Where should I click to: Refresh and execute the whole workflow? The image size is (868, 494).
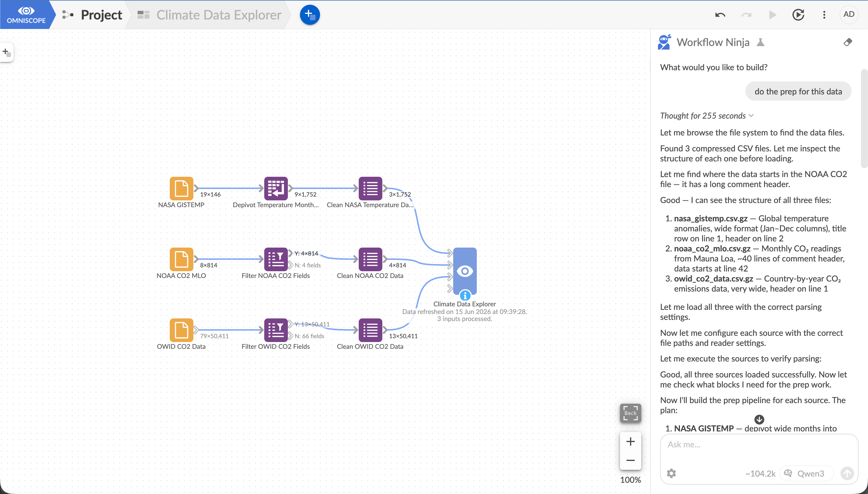[798, 15]
